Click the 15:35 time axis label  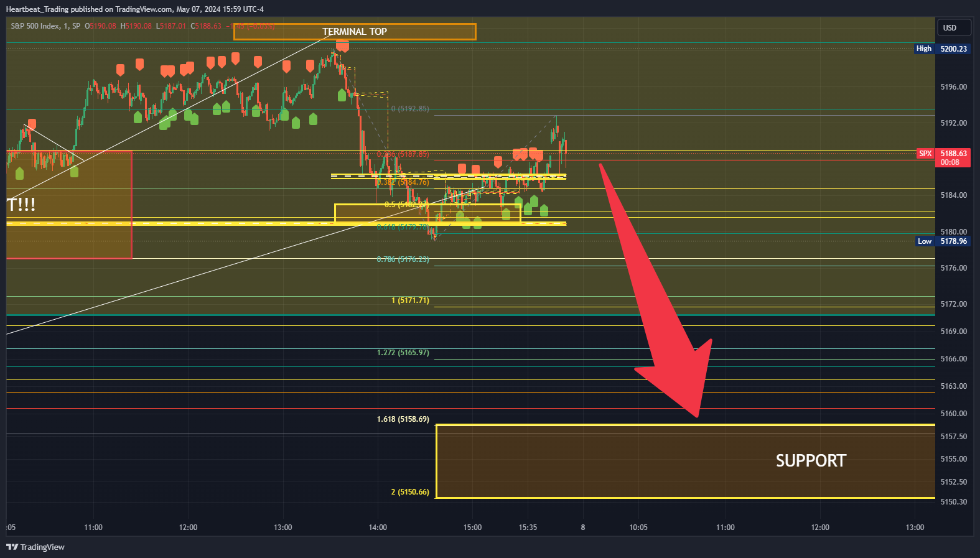click(528, 528)
